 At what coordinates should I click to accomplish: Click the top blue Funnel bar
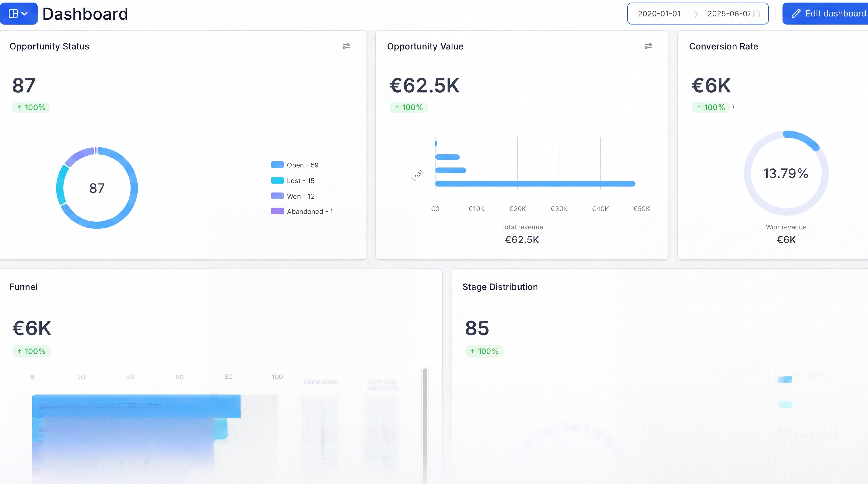136,406
